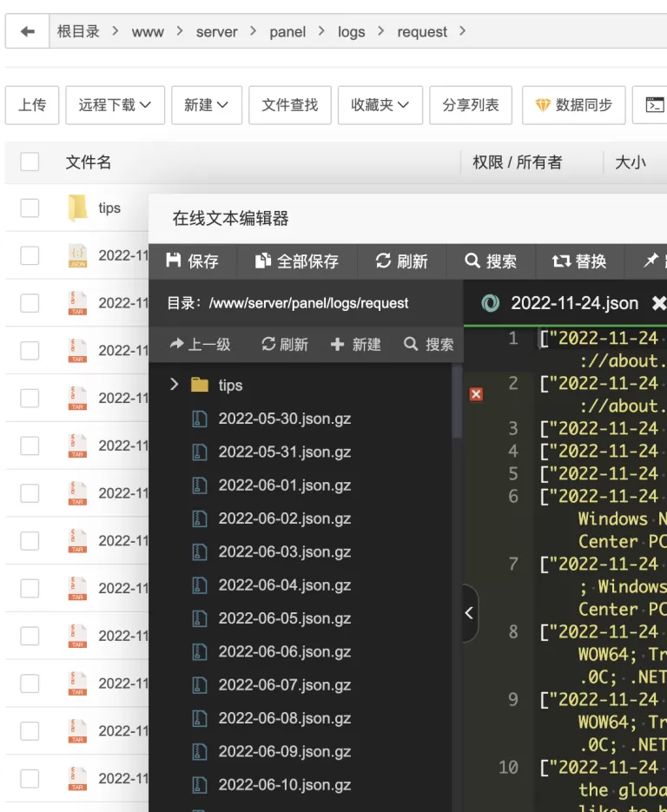Go back with the left arrow button

pos(28,31)
